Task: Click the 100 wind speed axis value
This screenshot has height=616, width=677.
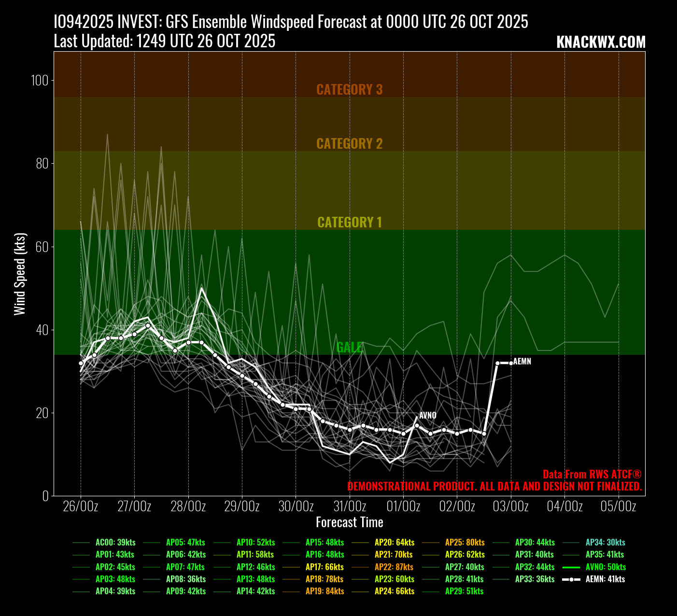Action: [40, 80]
